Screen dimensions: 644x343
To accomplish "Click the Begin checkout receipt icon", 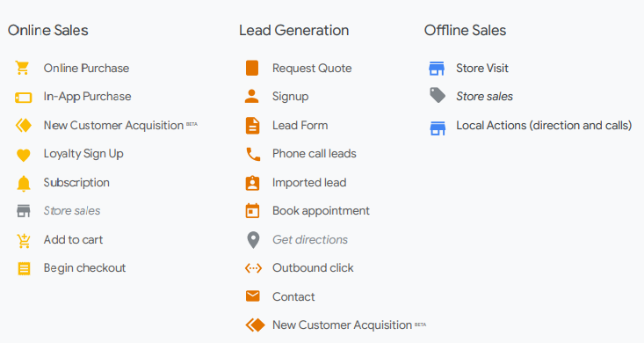I will click(24, 268).
